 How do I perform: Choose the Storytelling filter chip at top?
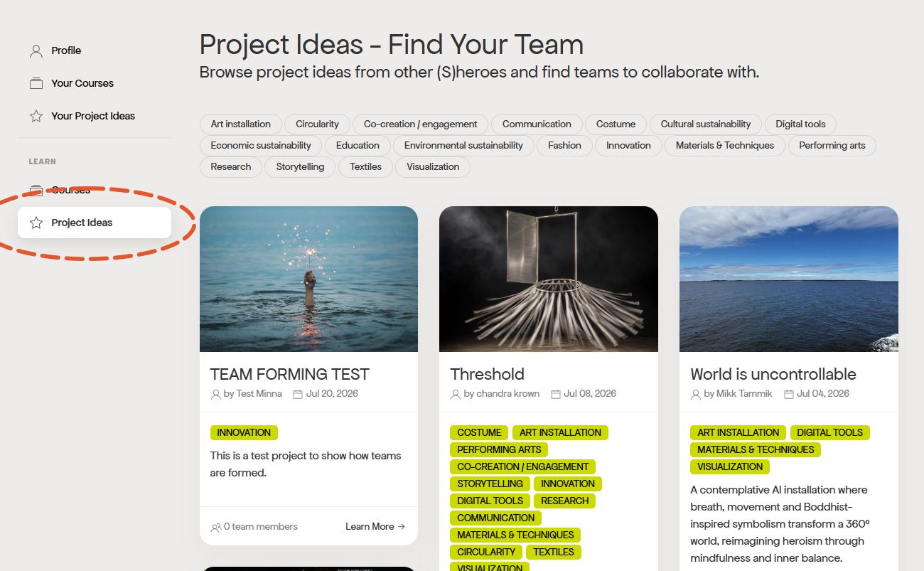tap(300, 166)
